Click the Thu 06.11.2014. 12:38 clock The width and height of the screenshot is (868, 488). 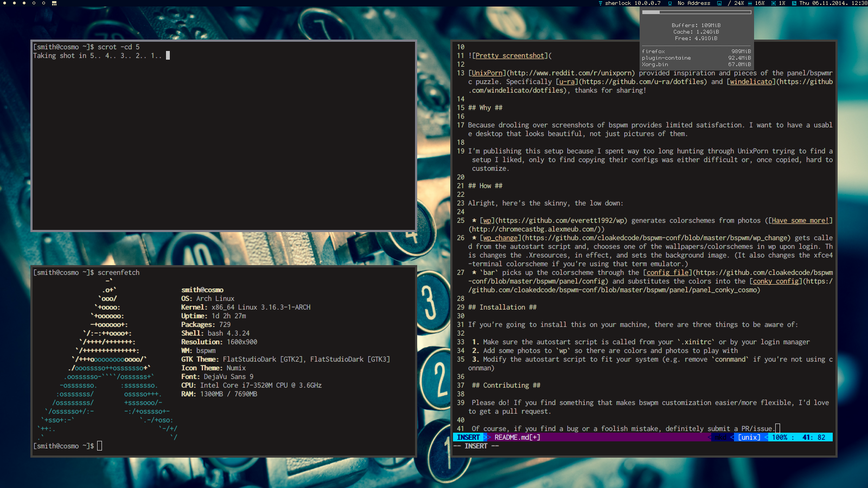tap(833, 3)
